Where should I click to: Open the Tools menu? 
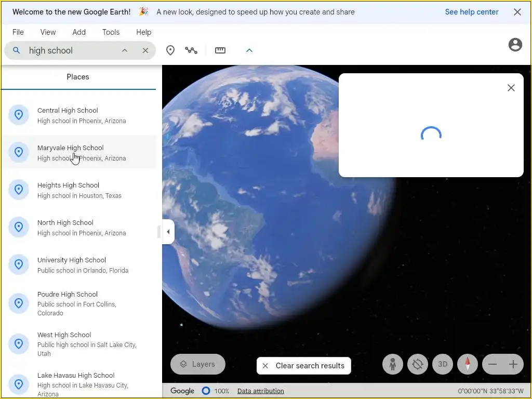tap(111, 32)
